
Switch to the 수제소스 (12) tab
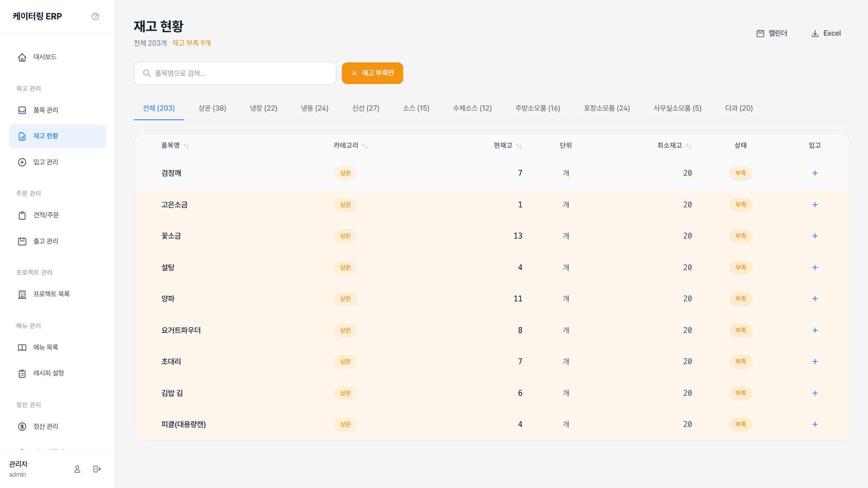point(472,108)
